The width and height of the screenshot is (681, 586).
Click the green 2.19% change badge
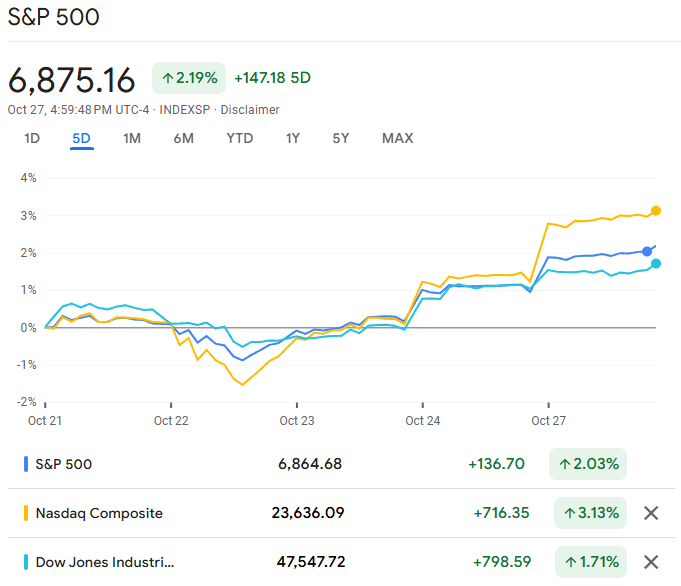(187, 77)
